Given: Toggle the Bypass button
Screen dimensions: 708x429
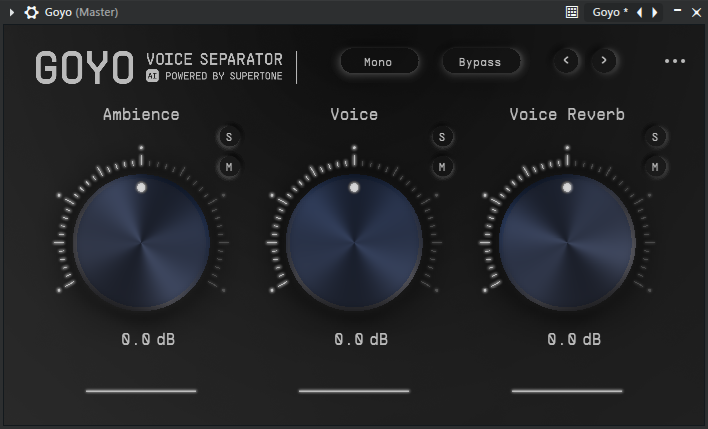Looking at the screenshot, I should pos(481,62).
